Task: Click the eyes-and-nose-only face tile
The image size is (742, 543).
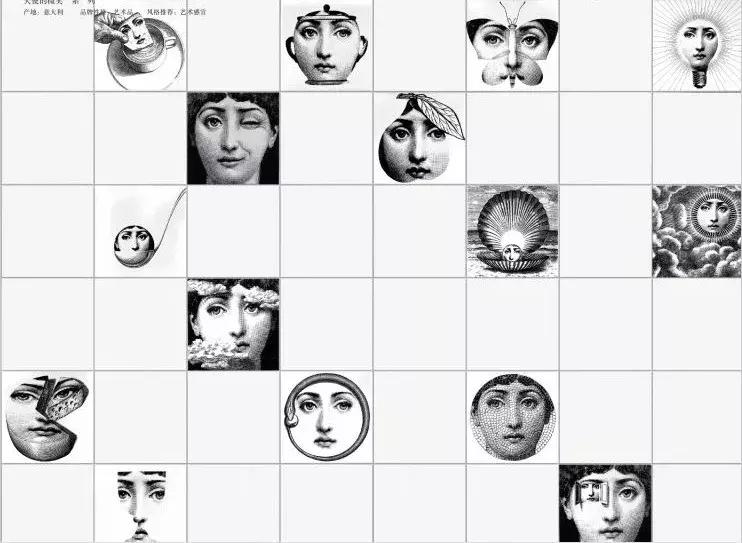Action: (x=141, y=504)
